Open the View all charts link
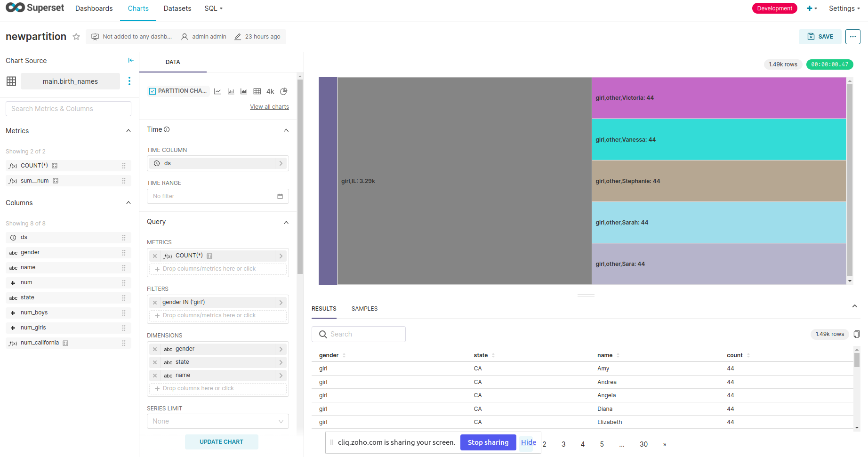The height and width of the screenshot is (457, 868). coord(269,106)
